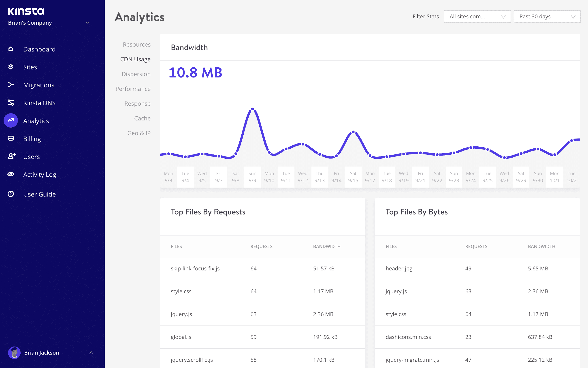
Task: Select the Cache analytics tab
Action: pos(142,118)
